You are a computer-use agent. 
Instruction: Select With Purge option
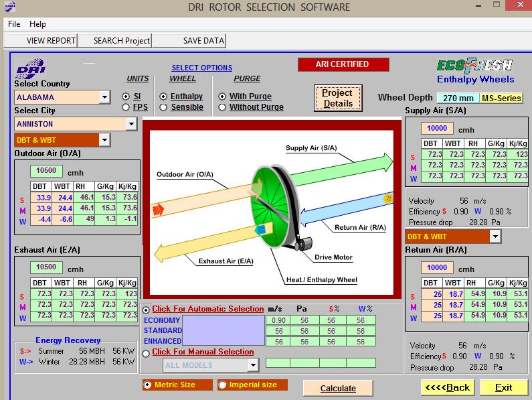[x=222, y=96]
